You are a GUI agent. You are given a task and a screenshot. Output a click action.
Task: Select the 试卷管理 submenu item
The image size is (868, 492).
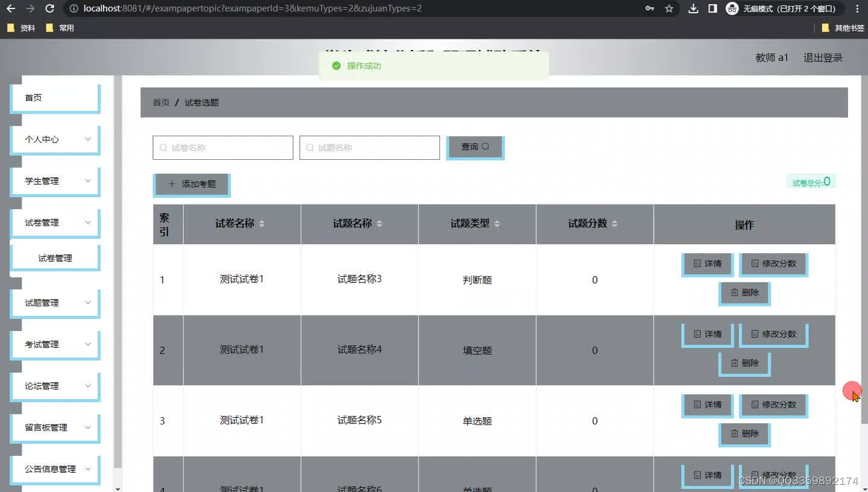[55, 258]
